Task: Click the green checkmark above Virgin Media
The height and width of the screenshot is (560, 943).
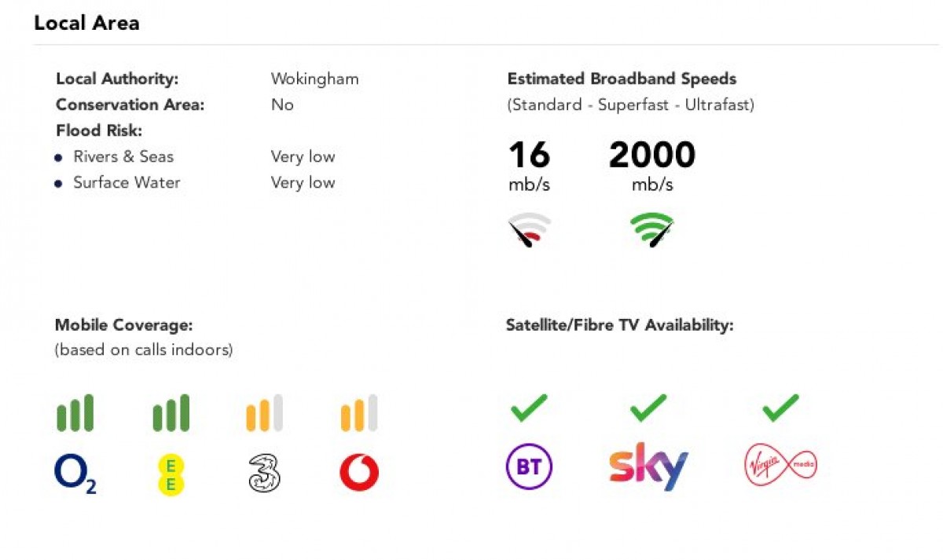Action: (x=780, y=408)
